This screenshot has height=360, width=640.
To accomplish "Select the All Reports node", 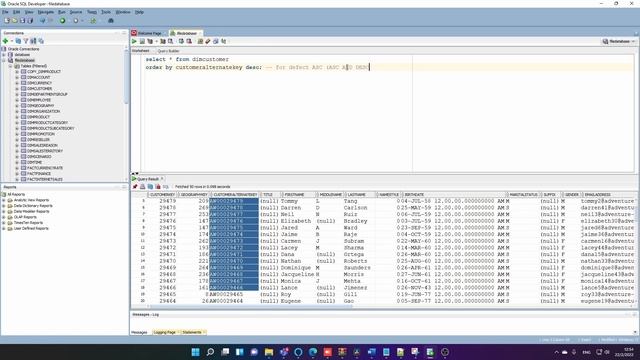I will tap(16, 194).
